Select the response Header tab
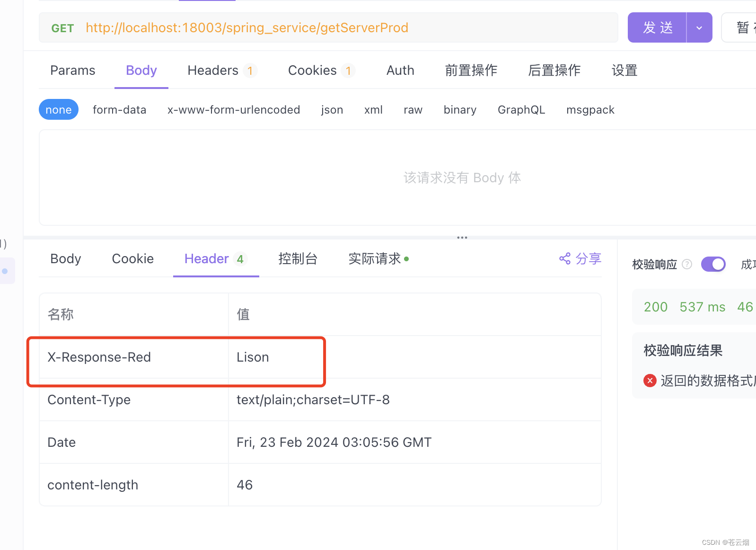Viewport: 756px width, 550px height. coord(216,258)
